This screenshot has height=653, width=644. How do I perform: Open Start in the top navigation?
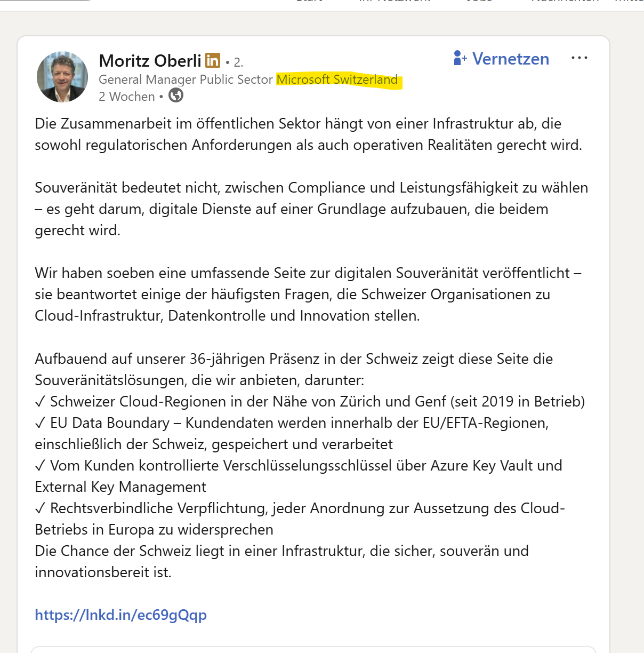(x=309, y=3)
